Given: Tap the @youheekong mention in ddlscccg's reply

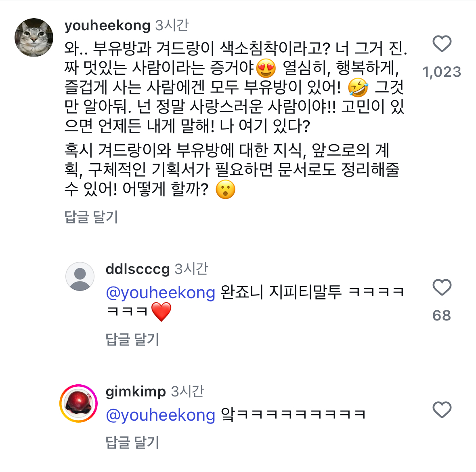Looking at the screenshot, I should (x=161, y=293).
